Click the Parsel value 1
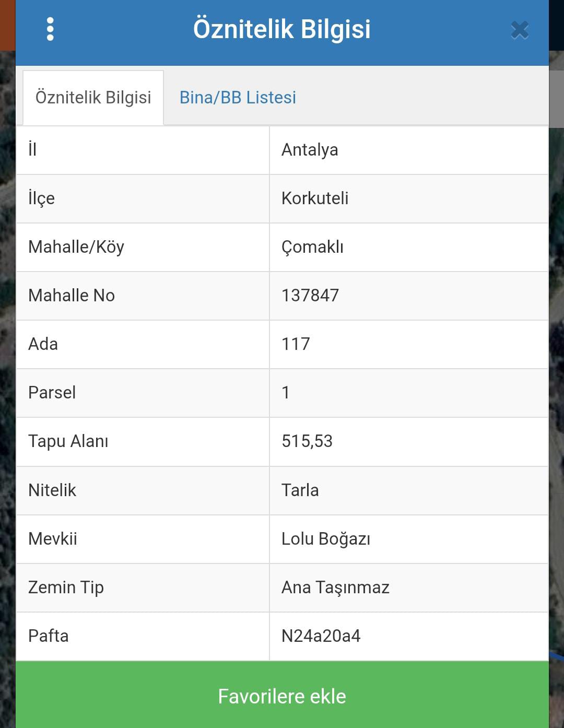The image size is (564, 728). 286,393
